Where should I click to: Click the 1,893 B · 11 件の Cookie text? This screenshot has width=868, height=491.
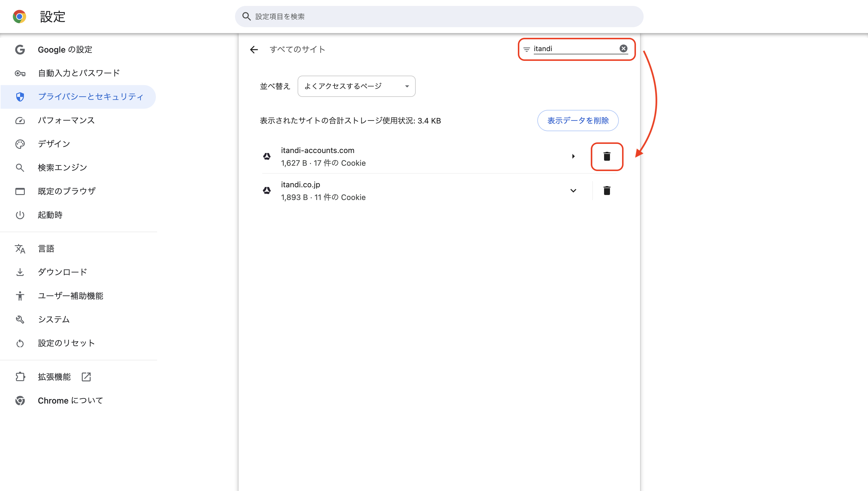click(323, 198)
